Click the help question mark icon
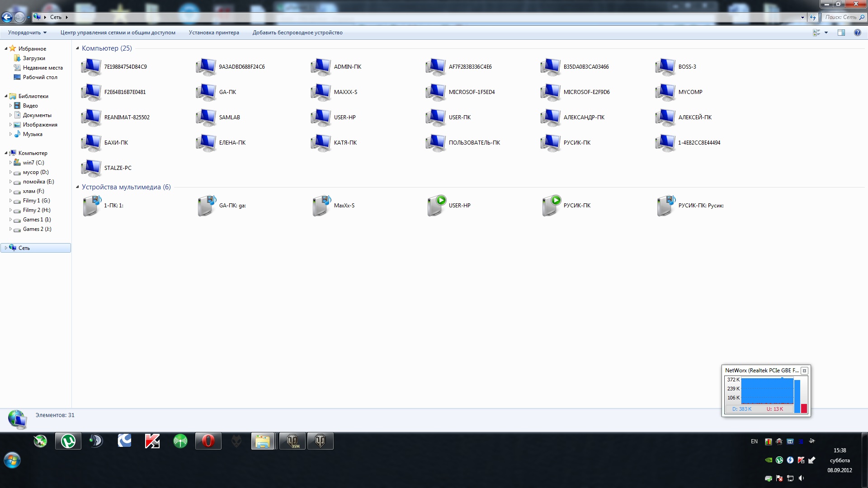868x488 pixels. pyautogui.click(x=857, y=33)
